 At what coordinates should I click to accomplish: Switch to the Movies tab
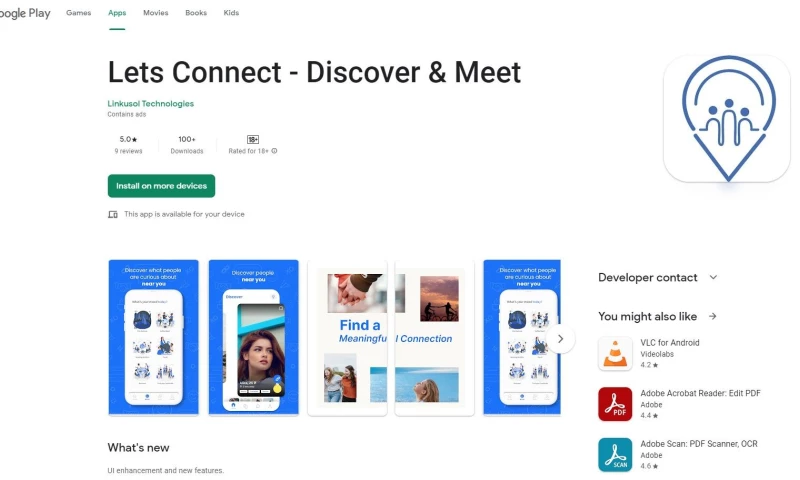tap(156, 13)
